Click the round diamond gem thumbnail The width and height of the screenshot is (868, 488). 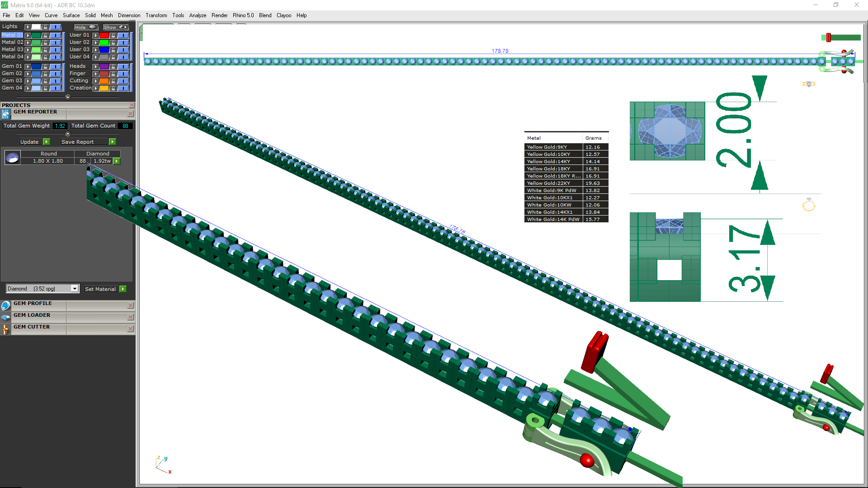pyautogui.click(x=13, y=158)
